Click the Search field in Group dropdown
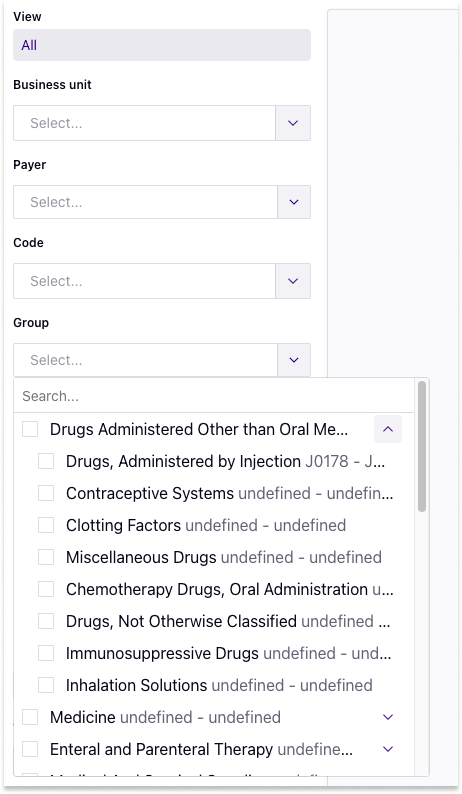462x794 pixels. tap(214, 396)
